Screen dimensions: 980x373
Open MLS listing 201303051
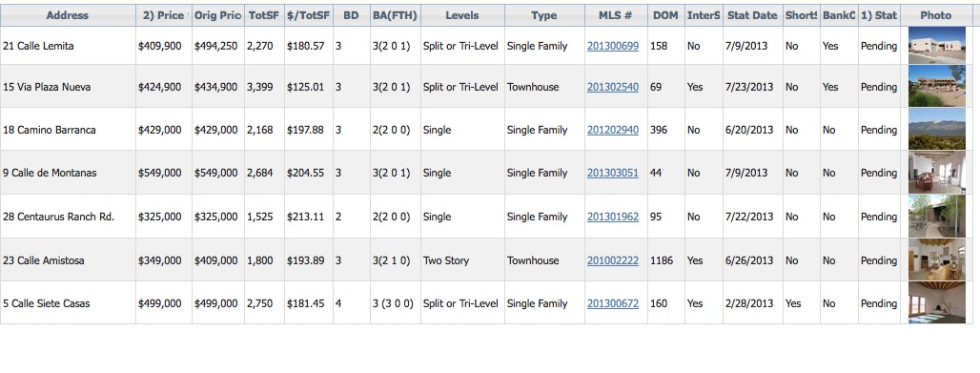click(612, 173)
